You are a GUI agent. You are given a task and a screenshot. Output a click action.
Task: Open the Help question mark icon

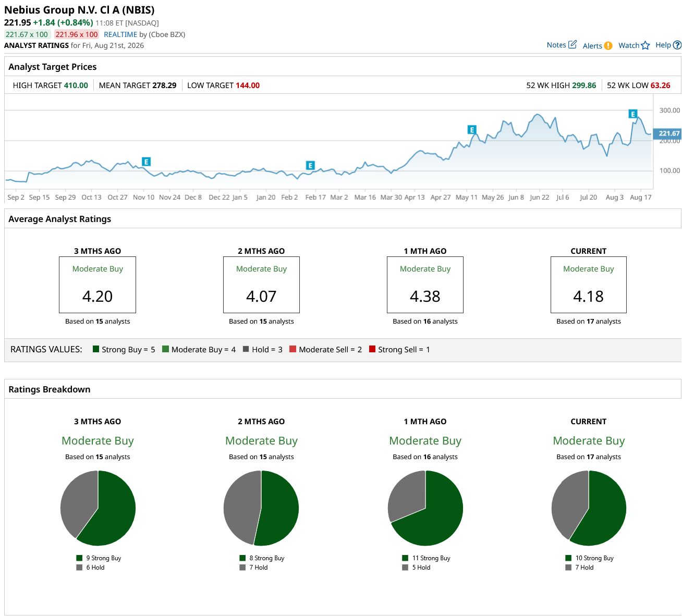pos(677,45)
